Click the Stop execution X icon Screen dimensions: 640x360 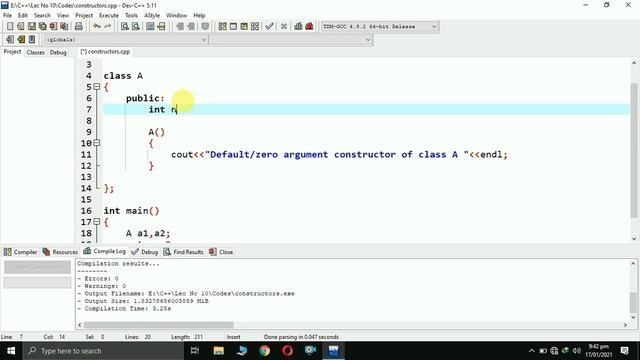tap(284, 27)
